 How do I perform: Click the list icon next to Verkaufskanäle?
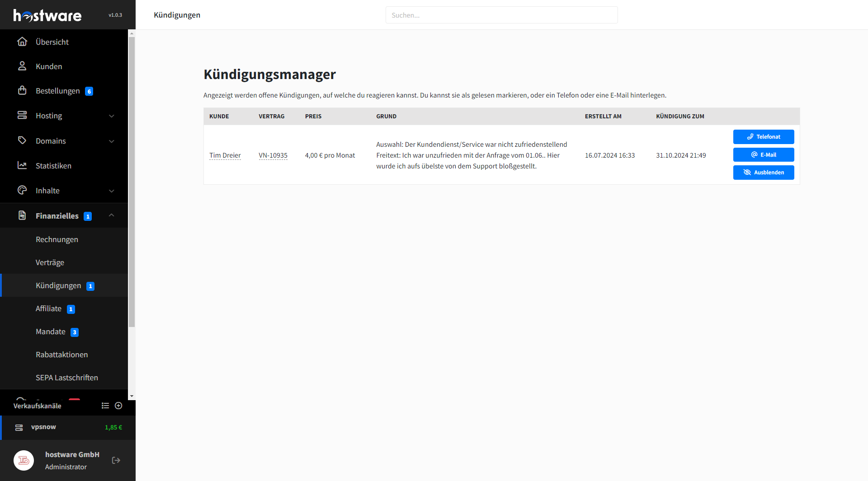click(x=105, y=406)
